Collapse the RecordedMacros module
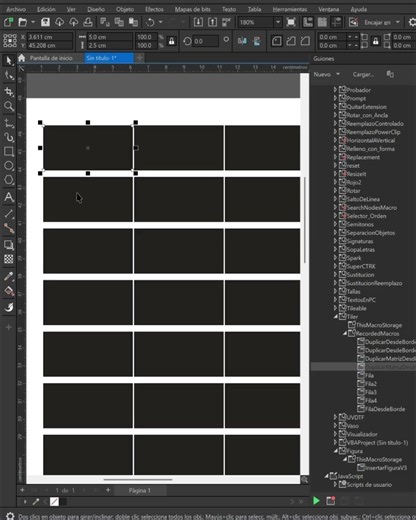 [x=345, y=333]
